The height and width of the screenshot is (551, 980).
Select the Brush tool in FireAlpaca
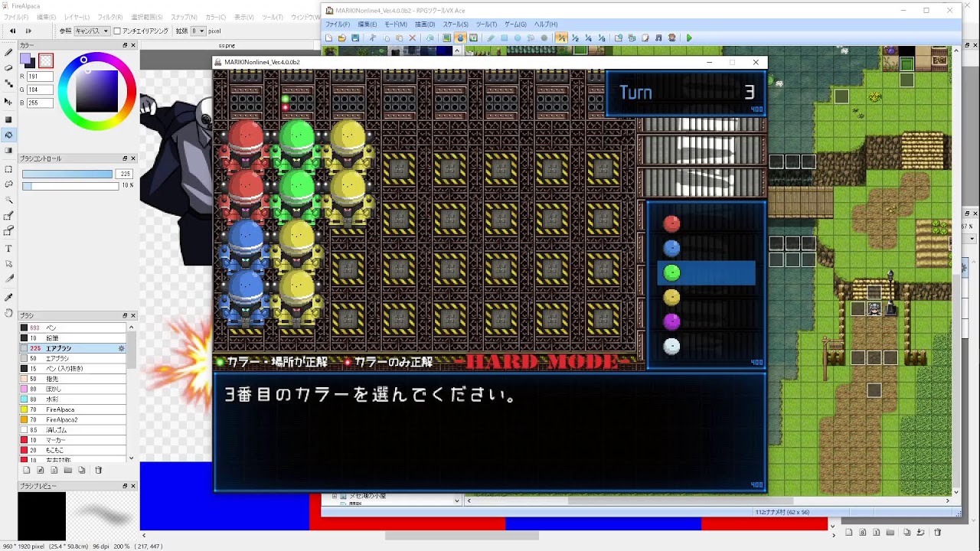click(8, 53)
